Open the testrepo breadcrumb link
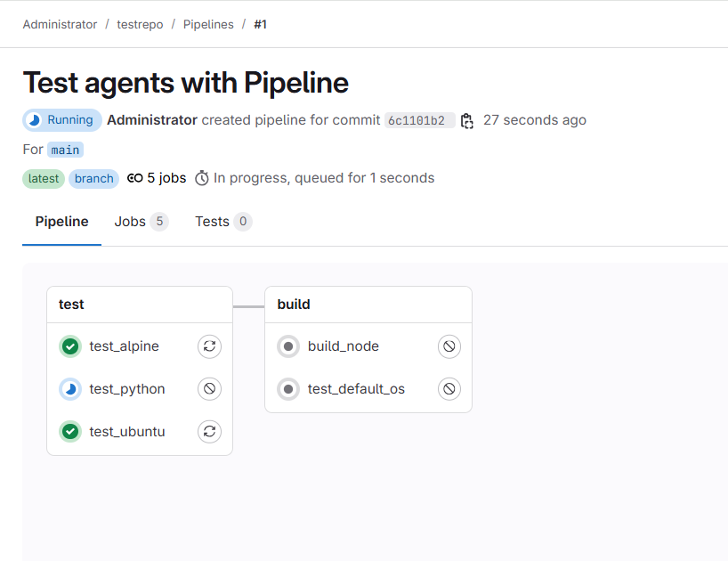The height and width of the screenshot is (561, 728). click(x=140, y=24)
